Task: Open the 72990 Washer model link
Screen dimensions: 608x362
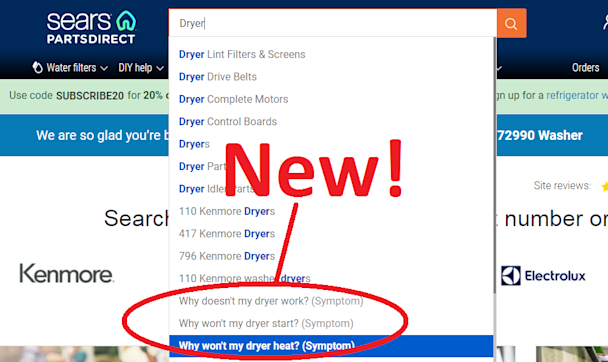Action: point(539,135)
